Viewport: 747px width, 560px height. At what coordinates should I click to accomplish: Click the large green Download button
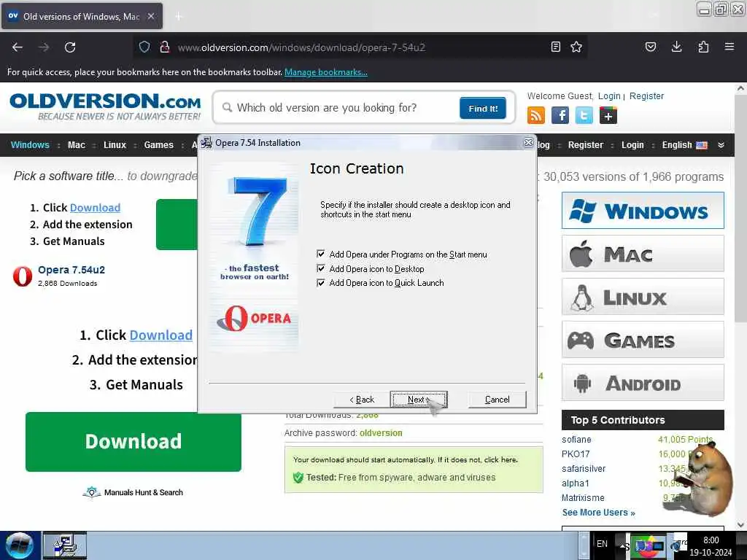click(x=133, y=441)
